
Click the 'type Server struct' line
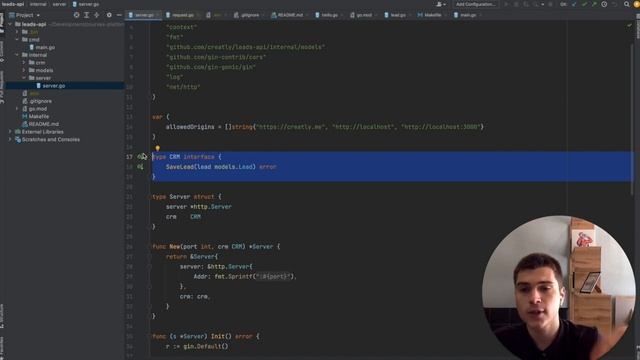pyautogui.click(x=187, y=197)
